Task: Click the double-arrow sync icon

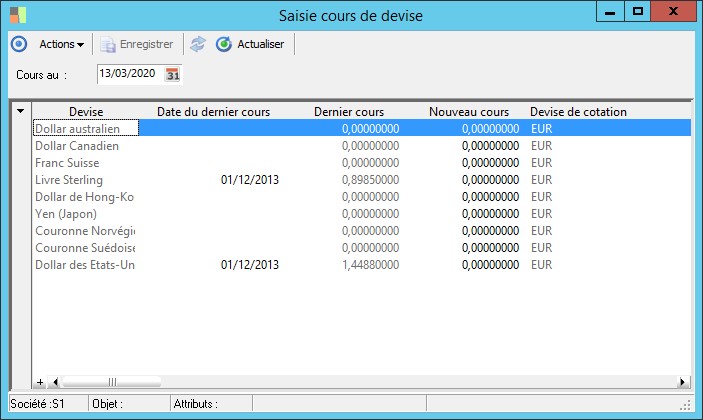Action: tap(198, 44)
